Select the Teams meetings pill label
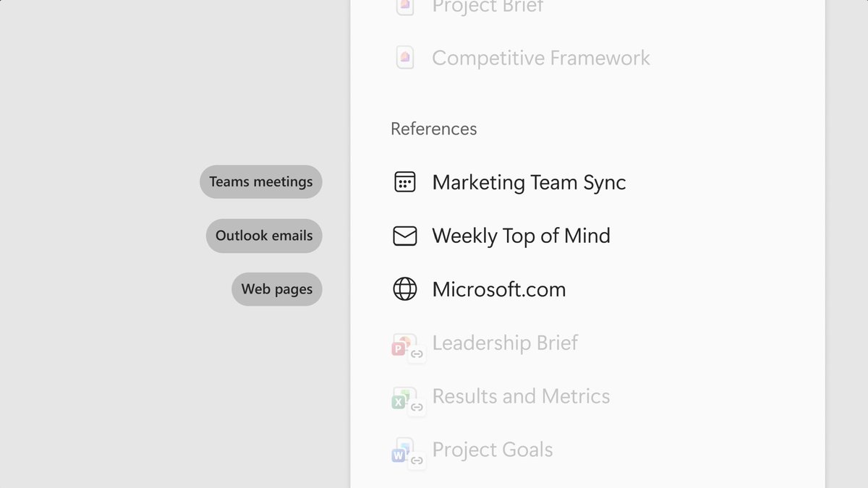This screenshot has height=488, width=868. point(261,181)
